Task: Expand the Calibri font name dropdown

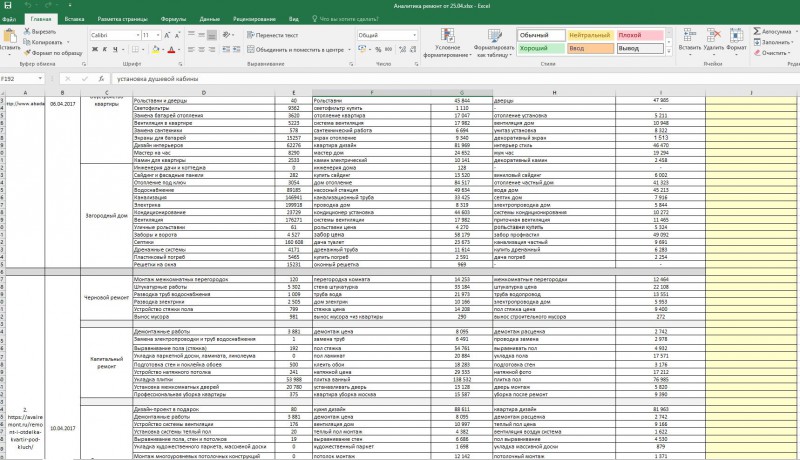Action: coord(138,35)
